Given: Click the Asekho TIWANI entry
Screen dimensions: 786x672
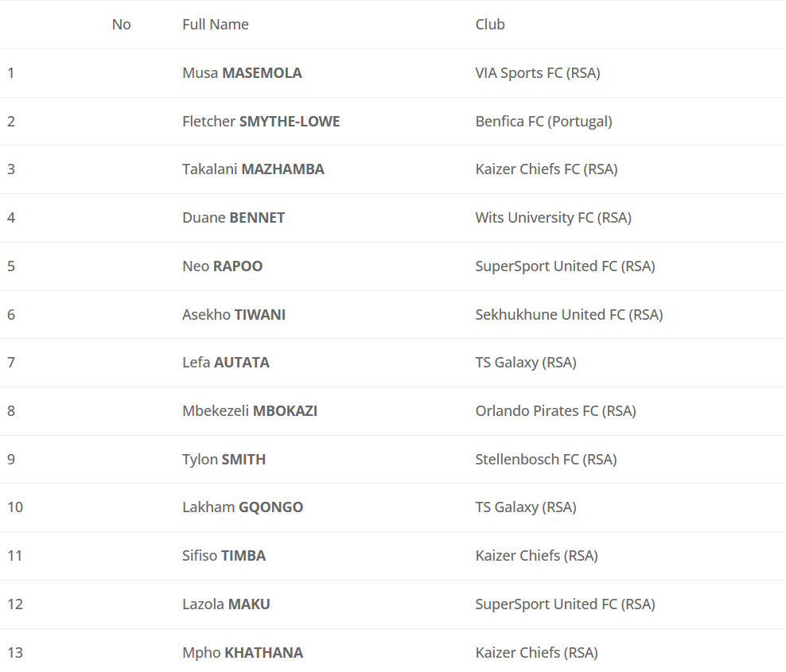Looking at the screenshot, I should tap(234, 315).
